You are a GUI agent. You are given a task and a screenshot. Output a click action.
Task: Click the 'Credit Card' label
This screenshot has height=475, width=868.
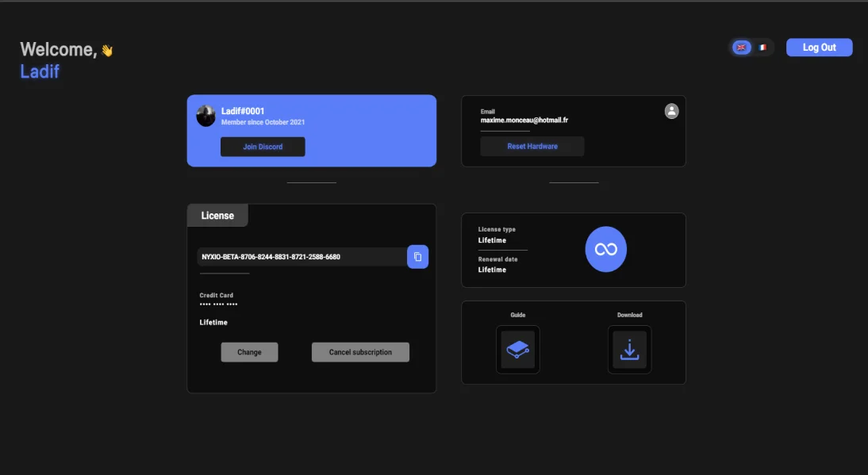[x=216, y=295]
